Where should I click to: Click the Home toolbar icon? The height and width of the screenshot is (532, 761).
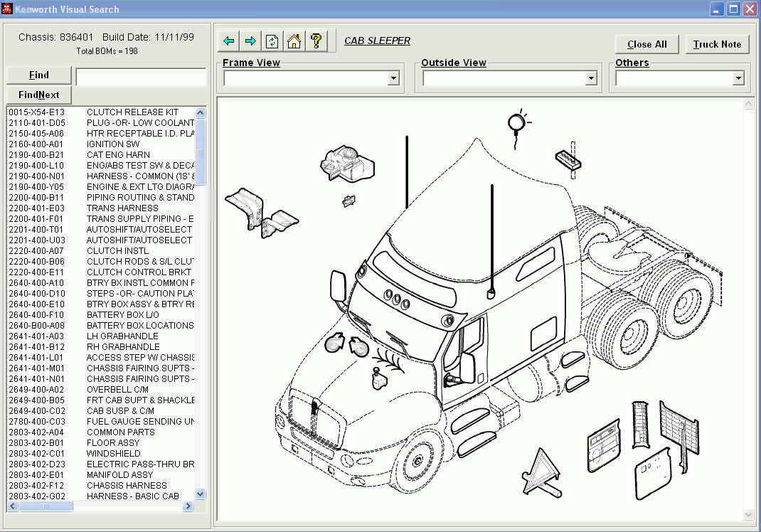coord(294,41)
